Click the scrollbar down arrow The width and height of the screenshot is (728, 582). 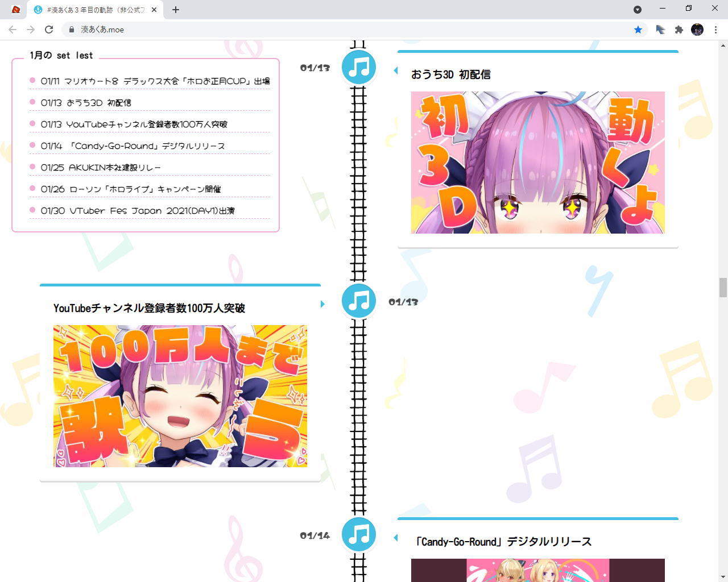[x=723, y=577]
